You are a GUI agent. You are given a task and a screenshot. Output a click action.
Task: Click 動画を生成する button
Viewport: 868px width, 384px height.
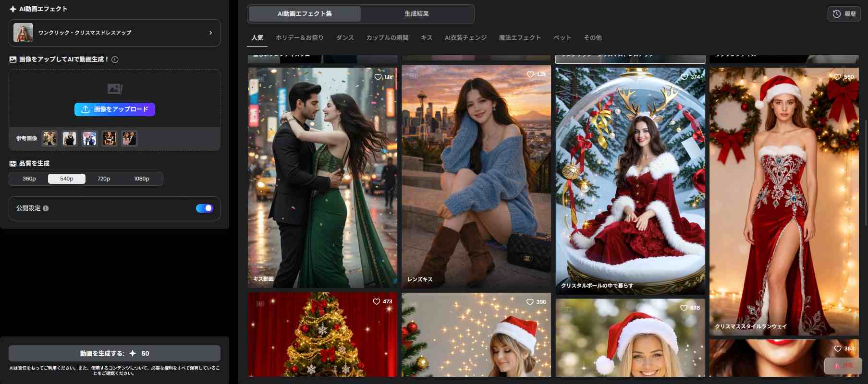coord(114,353)
